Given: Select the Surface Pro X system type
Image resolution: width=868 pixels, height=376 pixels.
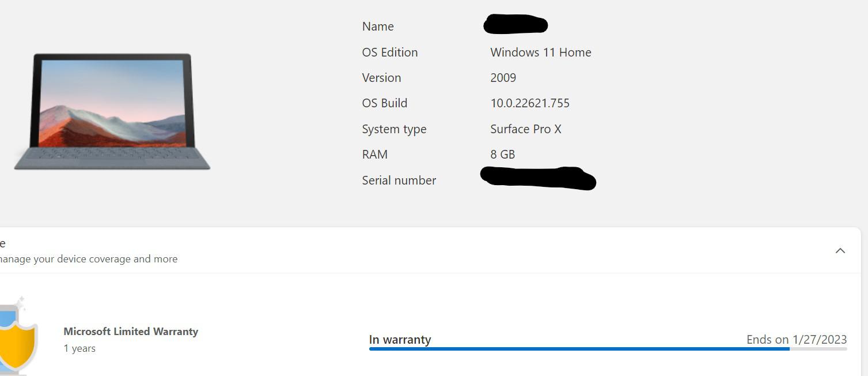Looking at the screenshot, I should pos(526,129).
